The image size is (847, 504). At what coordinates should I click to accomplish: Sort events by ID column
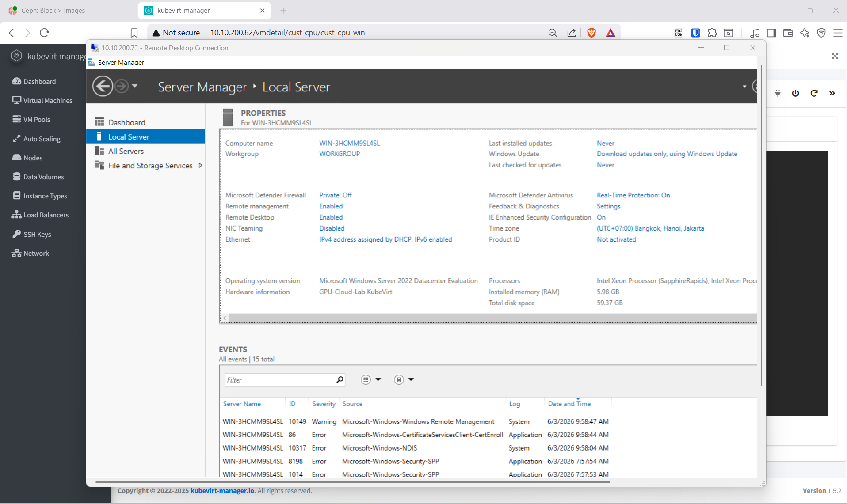[x=292, y=404]
